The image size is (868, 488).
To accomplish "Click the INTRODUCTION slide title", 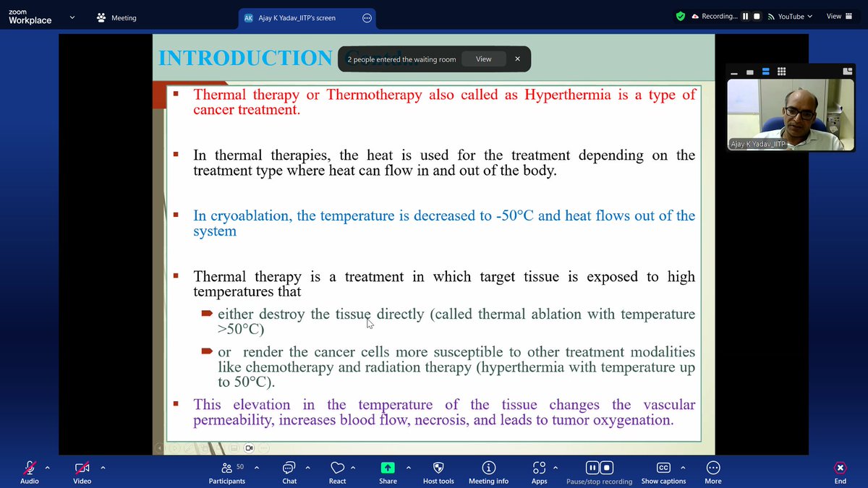I will pos(246,58).
